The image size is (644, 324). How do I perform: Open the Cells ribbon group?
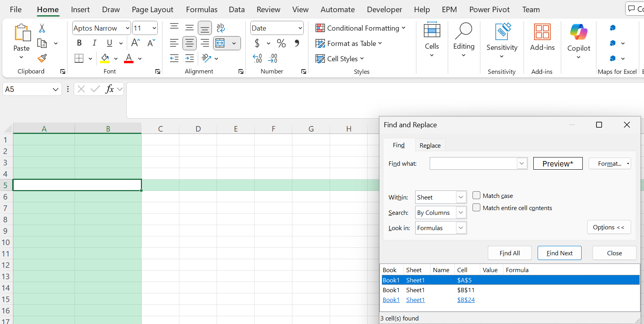click(432, 39)
